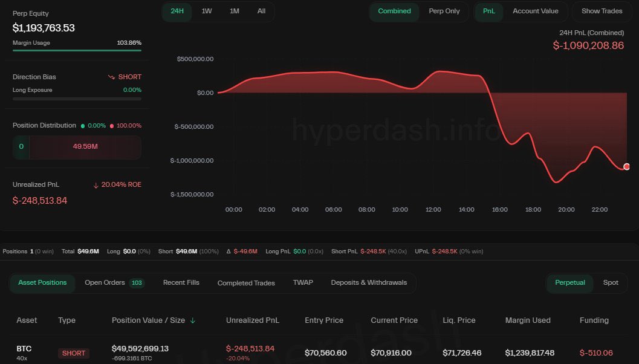This screenshot has height=364, width=639.
Task: Click the Short PnL $-248.5K summary stat
Action: pos(369,252)
